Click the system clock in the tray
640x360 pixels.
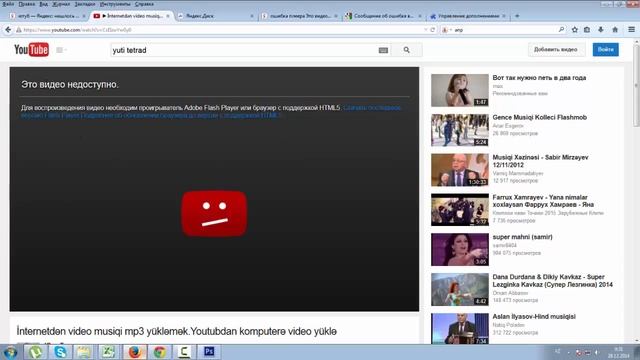pos(618,352)
